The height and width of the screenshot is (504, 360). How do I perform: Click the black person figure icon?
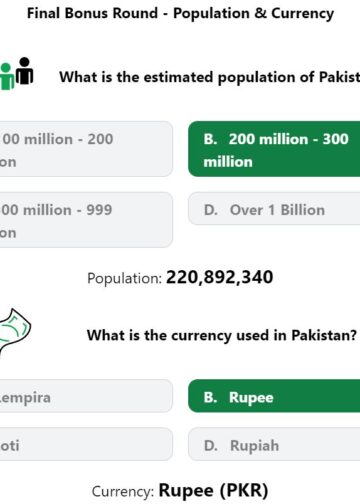pos(25,71)
